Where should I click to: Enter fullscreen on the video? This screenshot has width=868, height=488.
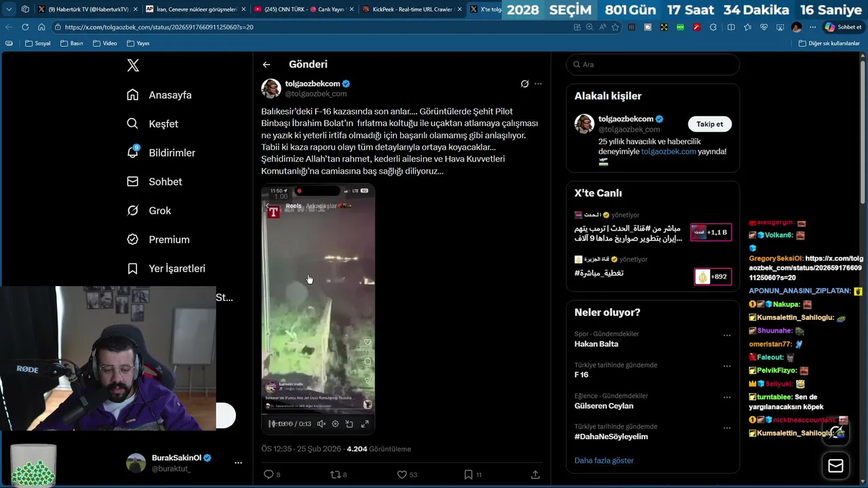(x=365, y=424)
